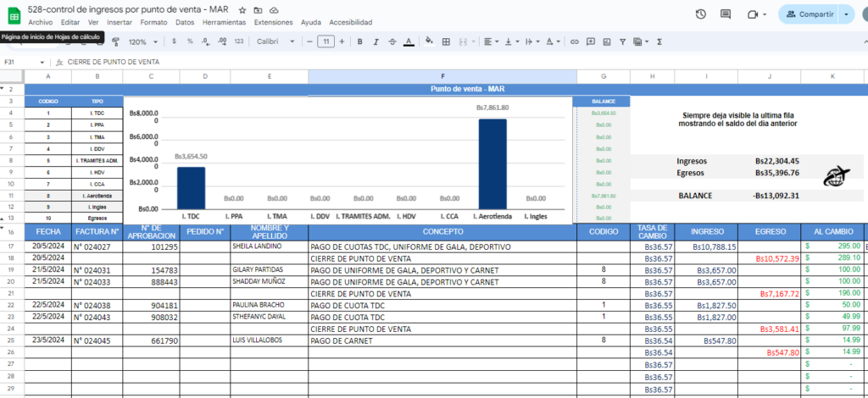Click the paint format roller icon
868x398 pixels.
[115, 41]
